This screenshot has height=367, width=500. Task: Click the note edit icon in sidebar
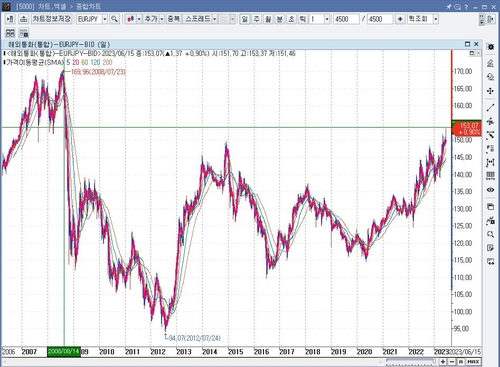point(490,248)
